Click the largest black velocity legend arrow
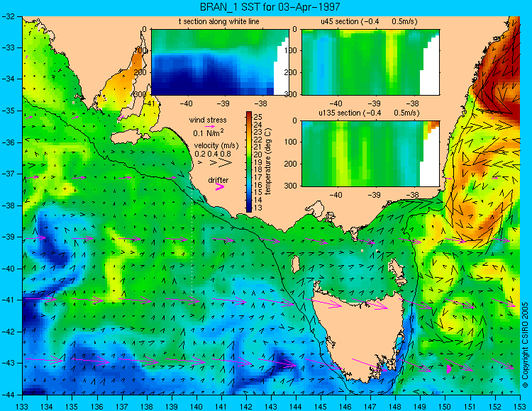532x411 pixels. click(x=225, y=163)
